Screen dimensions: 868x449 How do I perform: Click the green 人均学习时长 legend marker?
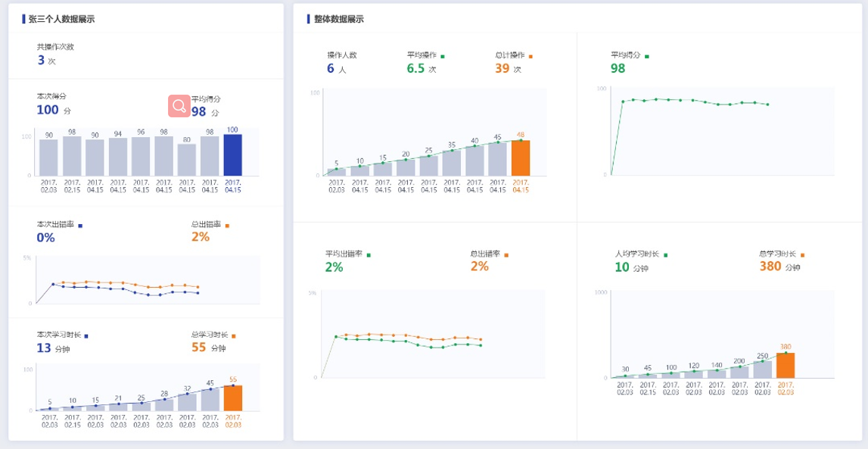click(x=665, y=255)
